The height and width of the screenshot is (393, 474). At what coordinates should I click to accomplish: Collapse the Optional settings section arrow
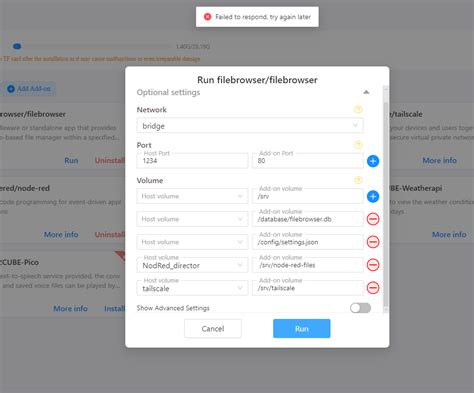pos(366,92)
